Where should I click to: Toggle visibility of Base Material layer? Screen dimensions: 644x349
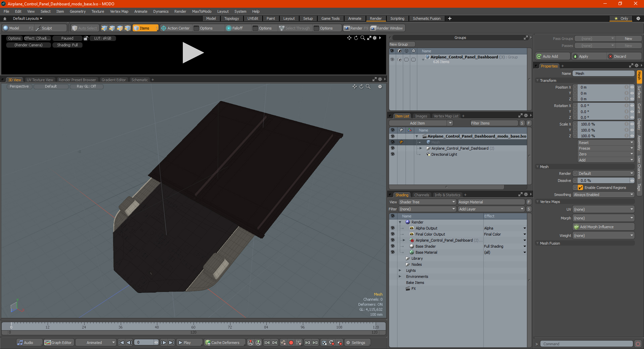[x=392, y=252]
